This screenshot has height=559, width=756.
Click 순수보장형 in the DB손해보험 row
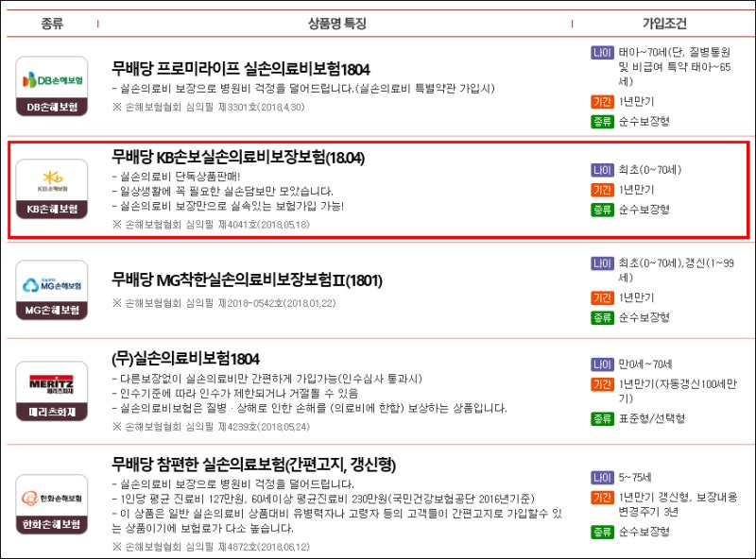point(644,122)
